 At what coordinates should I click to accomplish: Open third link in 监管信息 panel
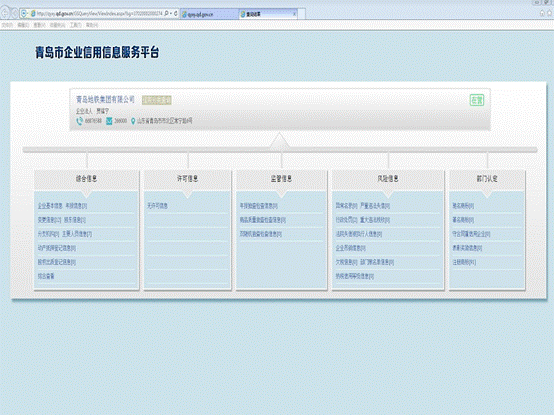pos(261,234)
